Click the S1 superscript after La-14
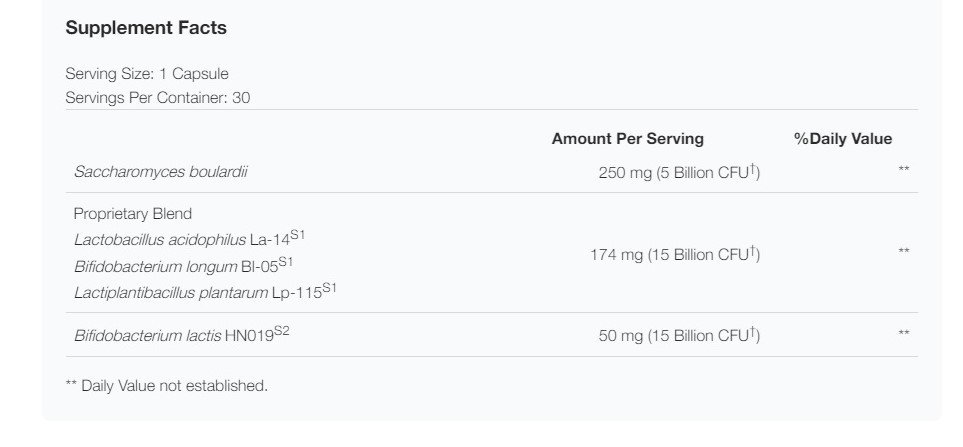This screenshot has height=447, width=963. [x=297, y=235]
